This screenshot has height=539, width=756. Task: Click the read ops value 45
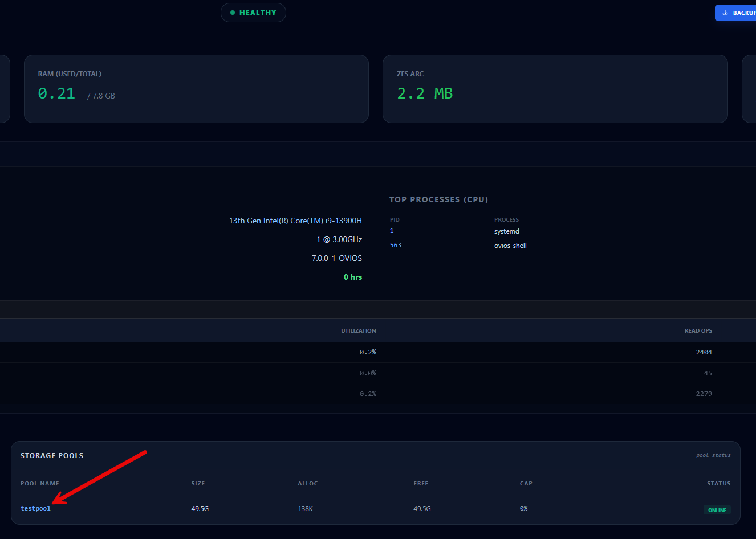[x=708, y=373]
